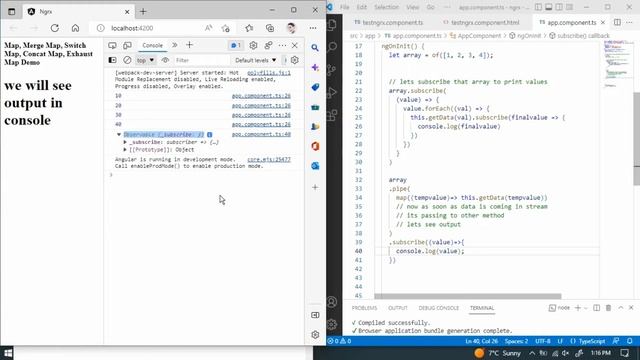
Task: Switch to the DEBUG CONSOLE panel tab
Action: click(x=438, y=308)
